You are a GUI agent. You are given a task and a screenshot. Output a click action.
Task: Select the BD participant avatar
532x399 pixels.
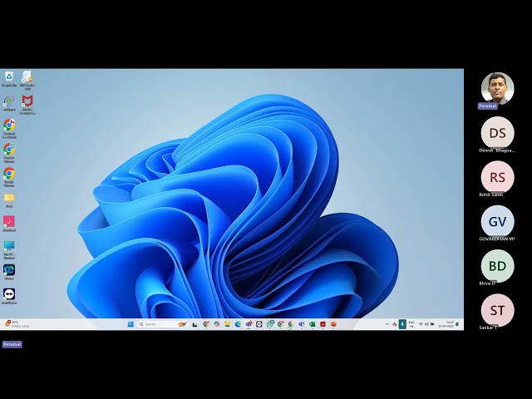[497, 266]
